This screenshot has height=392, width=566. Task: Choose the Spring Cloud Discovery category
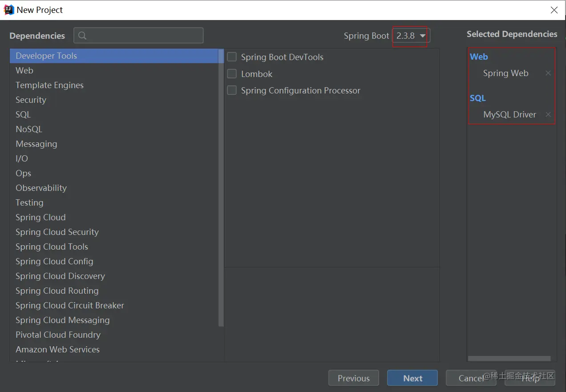tap(114, 276)
